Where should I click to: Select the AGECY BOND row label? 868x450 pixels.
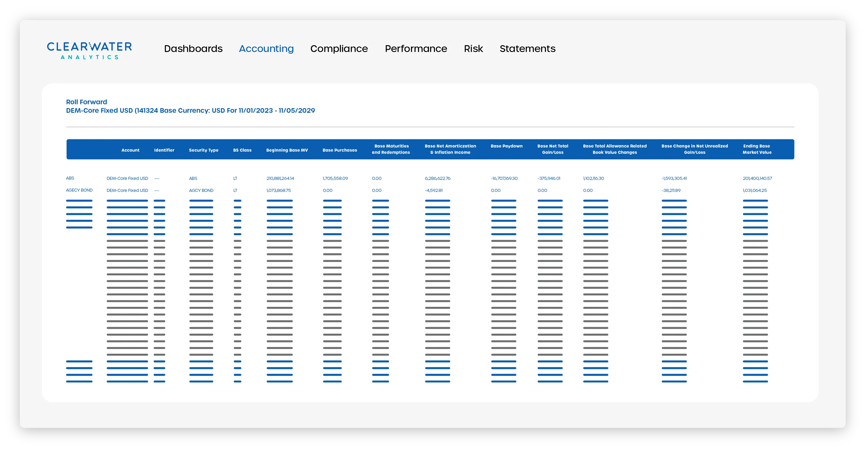(79, 190)
